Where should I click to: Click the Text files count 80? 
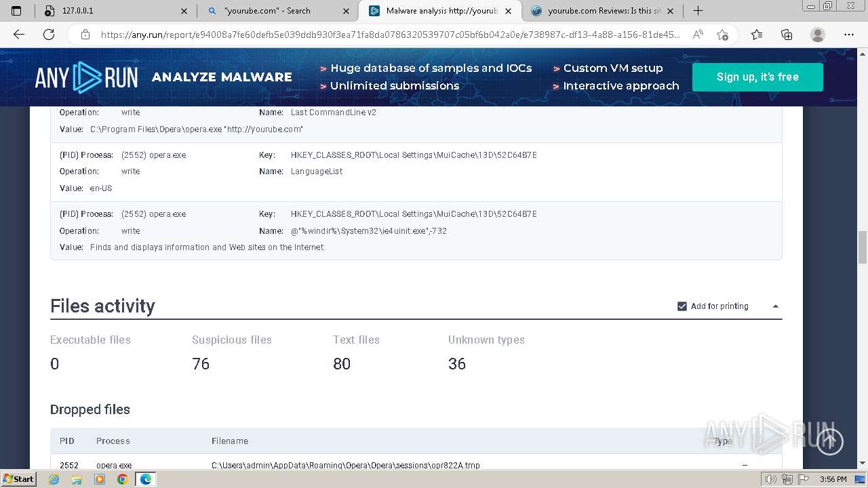(x=342, y=364)
